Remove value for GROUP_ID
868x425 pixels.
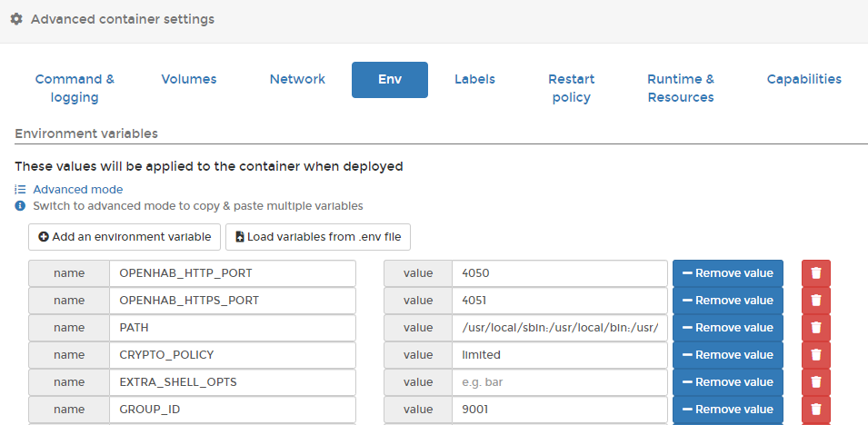point(728,410)
